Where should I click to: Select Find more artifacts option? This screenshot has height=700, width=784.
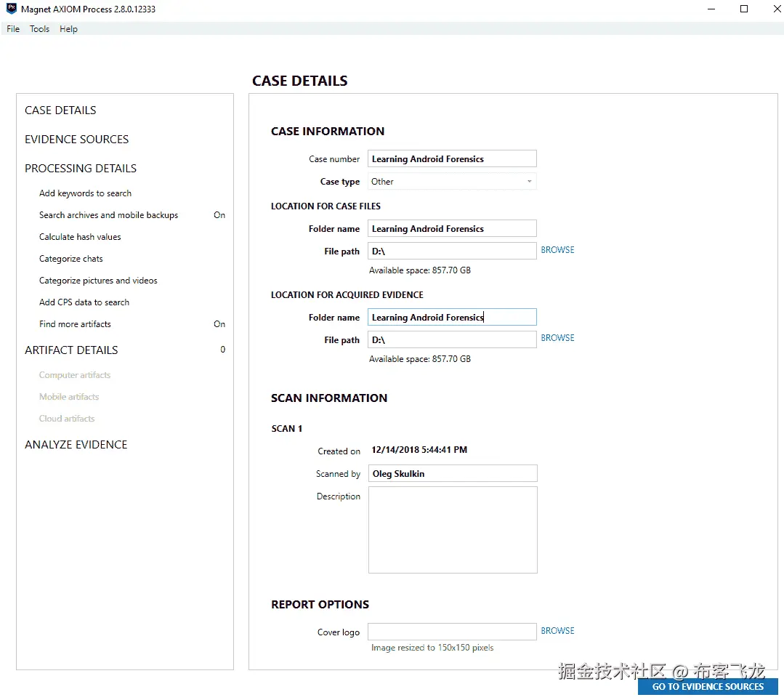coord(75,324)
